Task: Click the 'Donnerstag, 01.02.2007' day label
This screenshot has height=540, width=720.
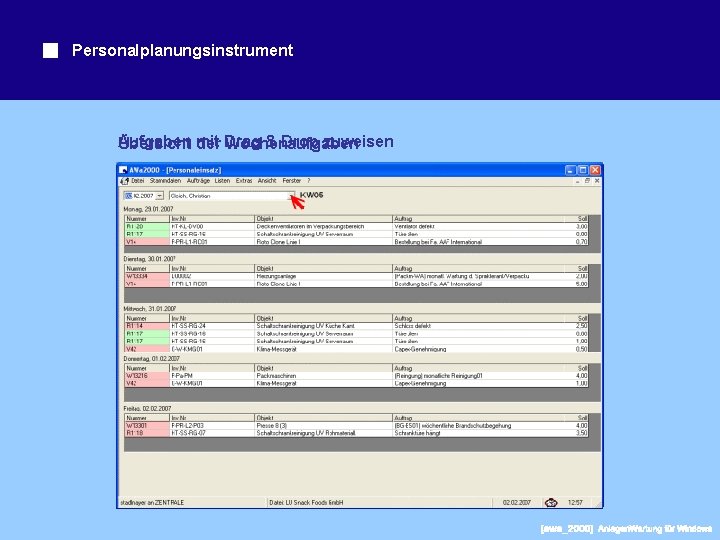Action: coord(152,359)
